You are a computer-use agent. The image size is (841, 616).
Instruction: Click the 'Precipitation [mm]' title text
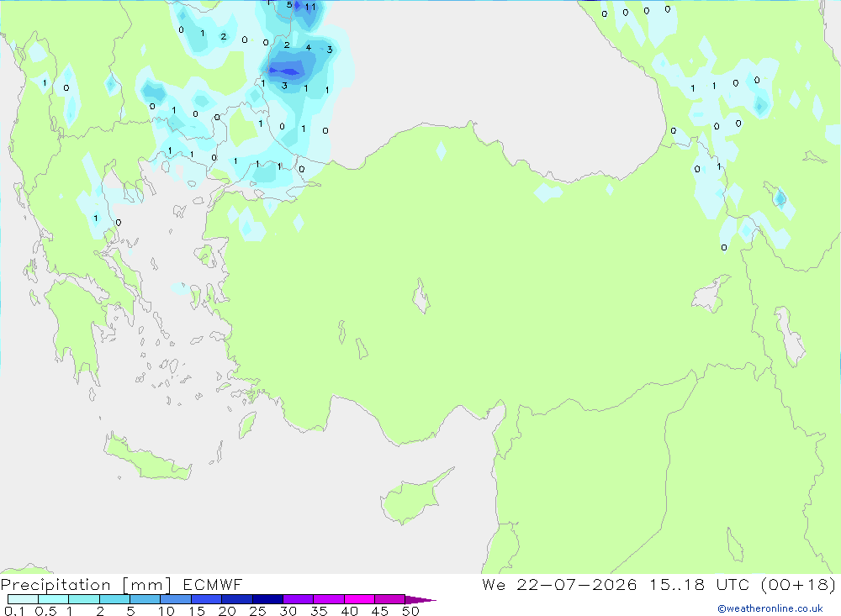[x=86, y=585]
